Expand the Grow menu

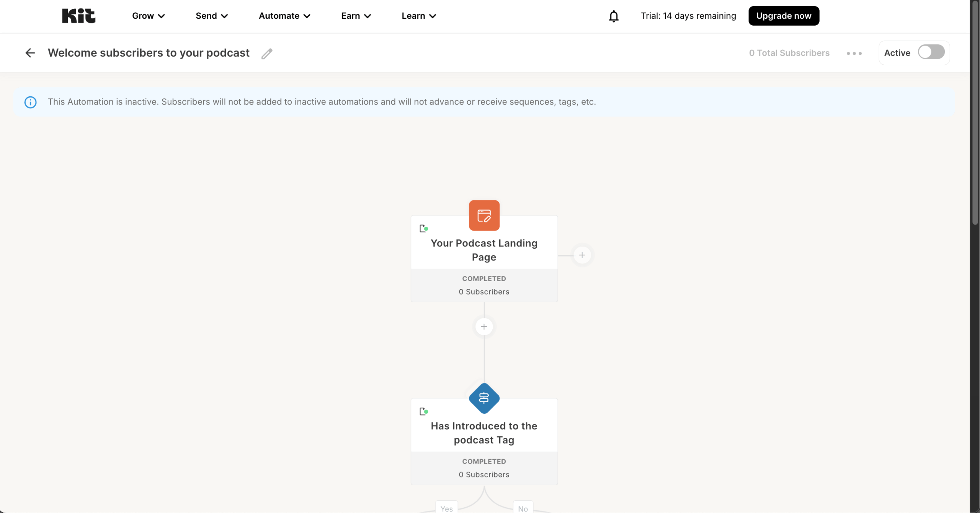point(149,16)
